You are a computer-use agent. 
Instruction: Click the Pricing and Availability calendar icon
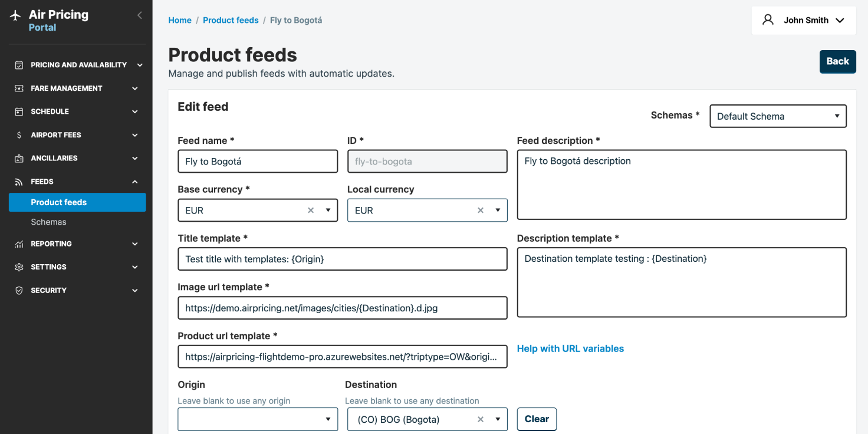pyautogui.click(x=19, y=65)
